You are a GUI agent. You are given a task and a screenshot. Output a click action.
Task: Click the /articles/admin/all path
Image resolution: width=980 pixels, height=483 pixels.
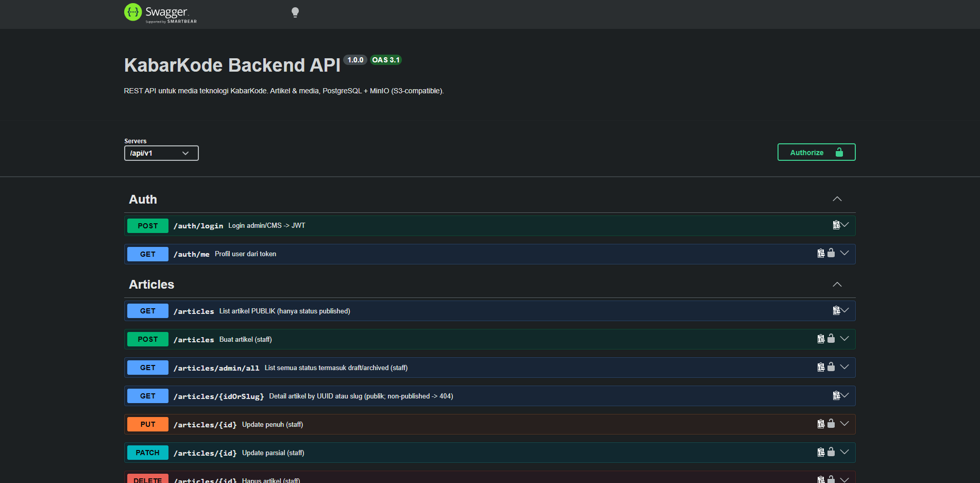tap(216, 368)
